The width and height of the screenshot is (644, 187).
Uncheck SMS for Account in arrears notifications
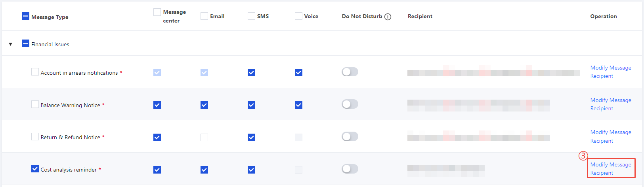click(251, 72)
